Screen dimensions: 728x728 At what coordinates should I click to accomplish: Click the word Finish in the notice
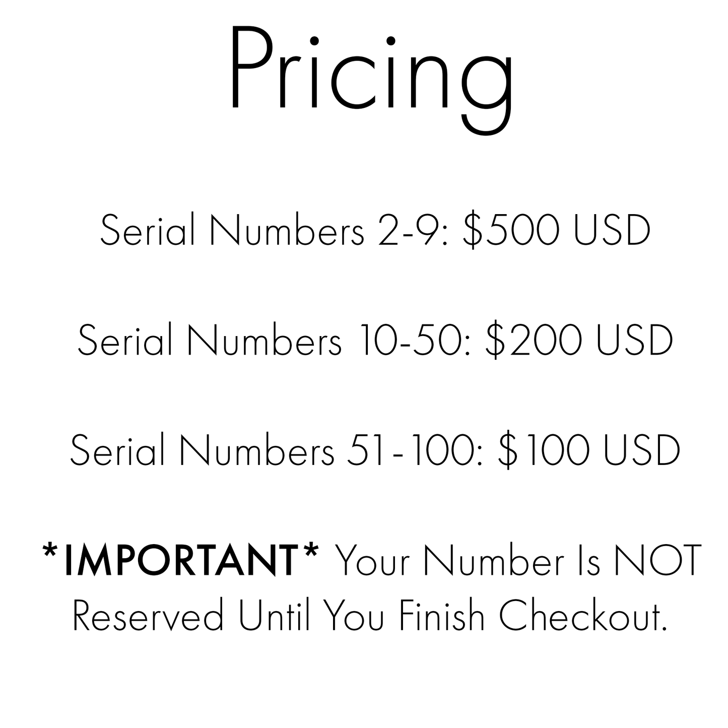point(441,616)
